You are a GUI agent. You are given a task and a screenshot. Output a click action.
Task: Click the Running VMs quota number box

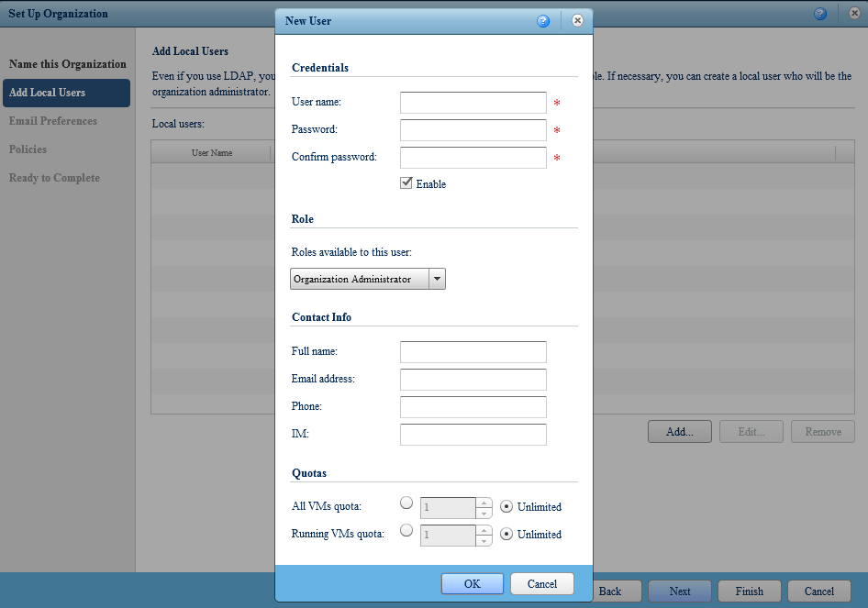(448, 536)
